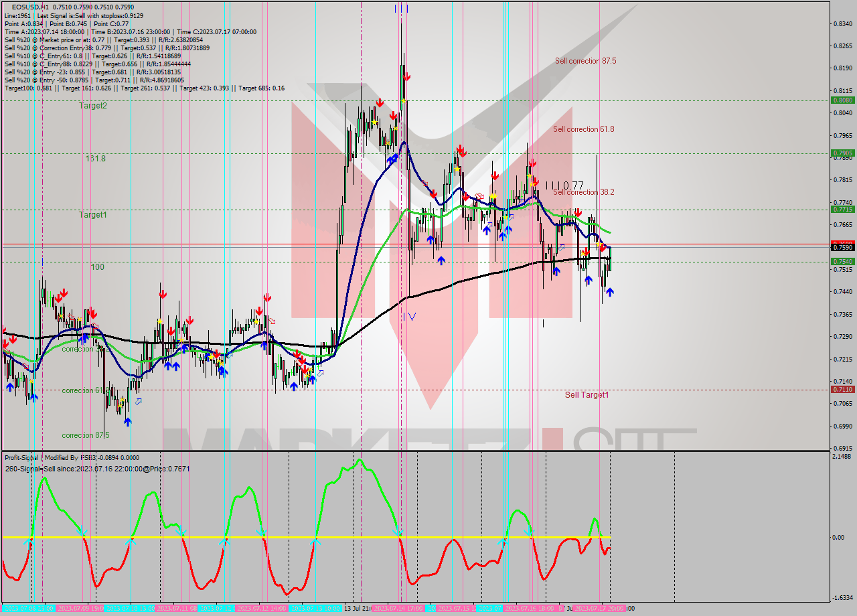This screenshot has width=857, height=616.
Task: Select the 'Sell correction 38.2' label
Action: pyautogui.click(x=583, y=192)
